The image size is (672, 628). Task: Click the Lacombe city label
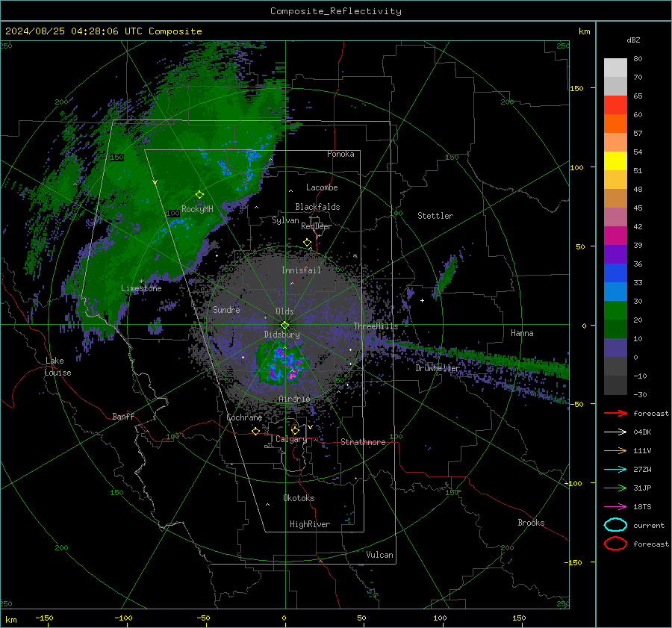pos(322,187)
